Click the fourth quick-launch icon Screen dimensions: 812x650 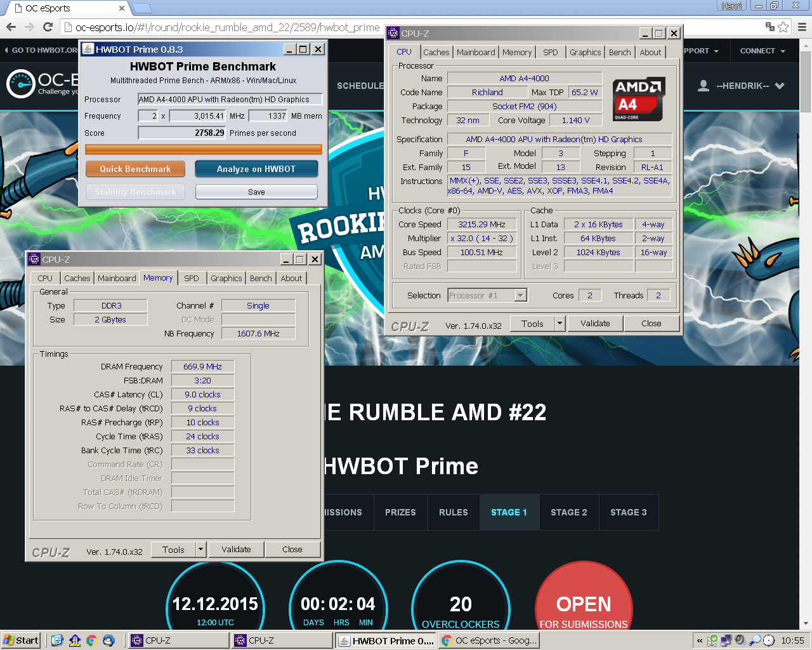(x=108, y=640)
